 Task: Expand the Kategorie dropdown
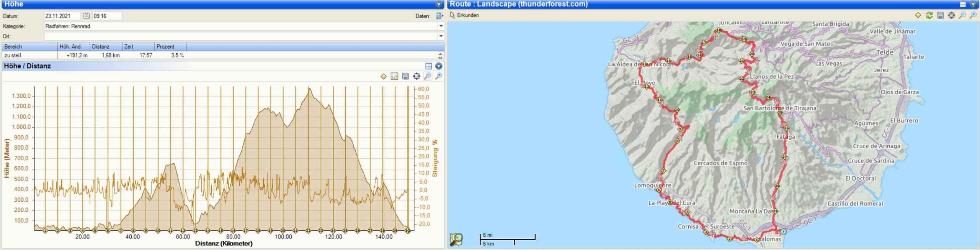click(441, 26)
